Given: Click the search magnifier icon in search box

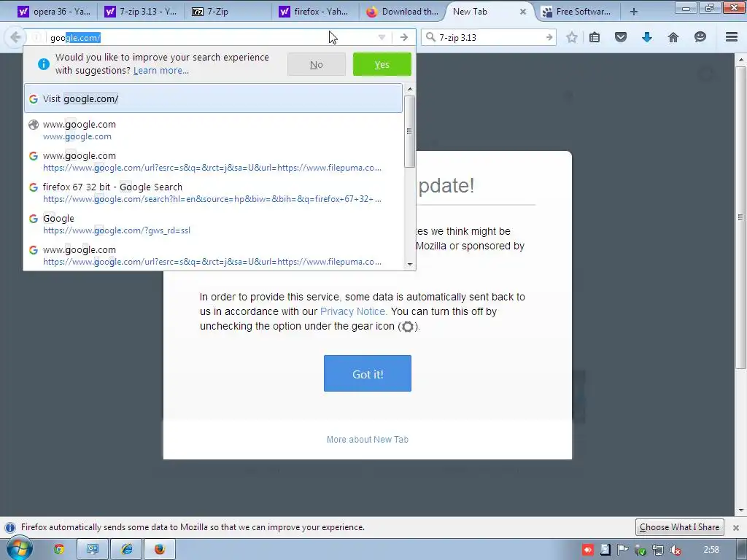Looking at the screenshot, I should [430, 37].
